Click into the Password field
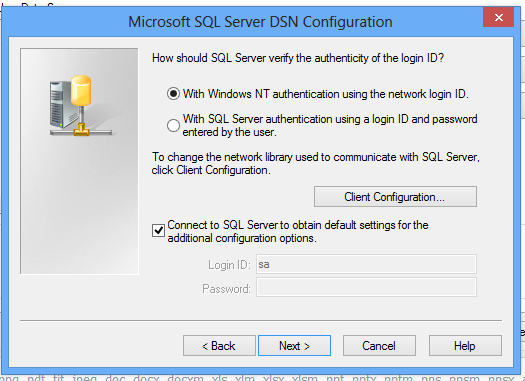 366,287
